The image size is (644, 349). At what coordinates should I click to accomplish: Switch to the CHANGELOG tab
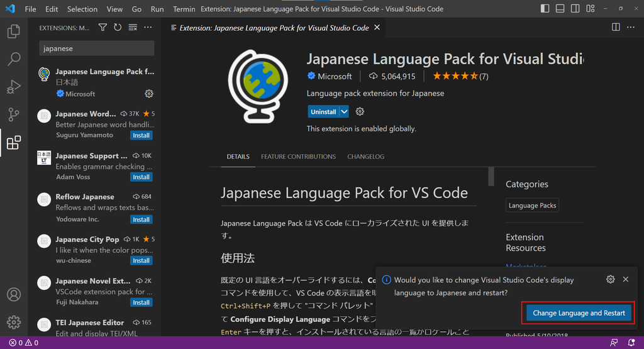pyautogui.click(x=365, y=157)
